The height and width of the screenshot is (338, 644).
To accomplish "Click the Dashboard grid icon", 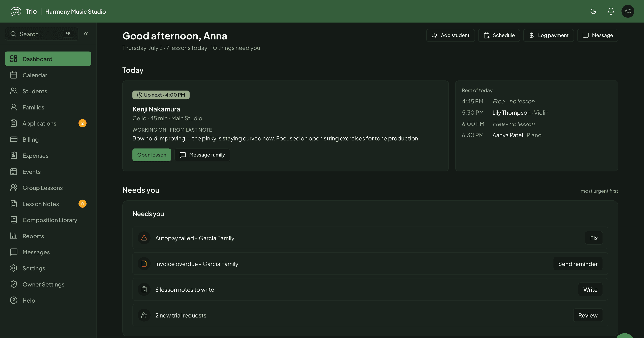I will click(13, 59).
